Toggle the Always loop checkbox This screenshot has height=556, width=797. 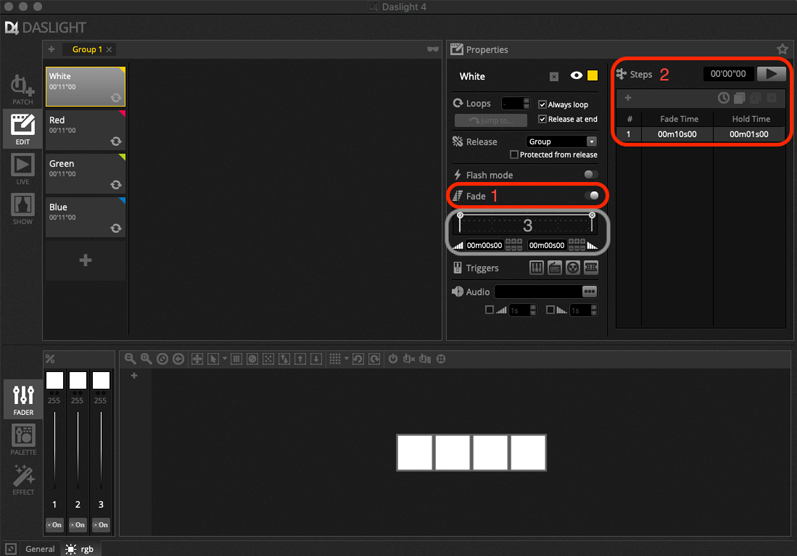(x=542, y=104)
